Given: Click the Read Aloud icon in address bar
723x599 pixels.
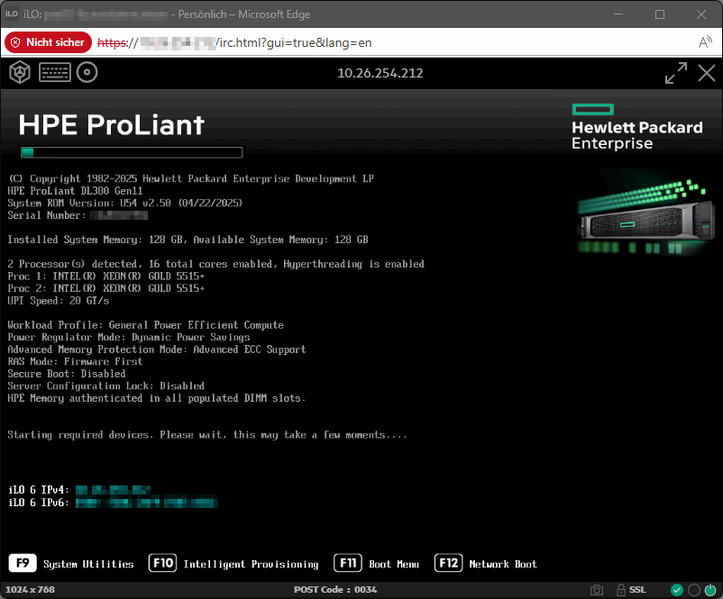Looking at the screenshot, I should (705, 42).
